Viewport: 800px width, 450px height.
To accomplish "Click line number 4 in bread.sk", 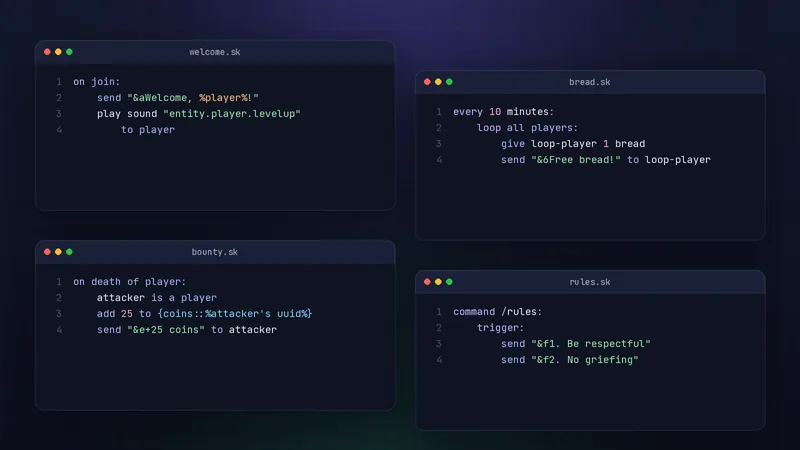I will coord(439,160).
